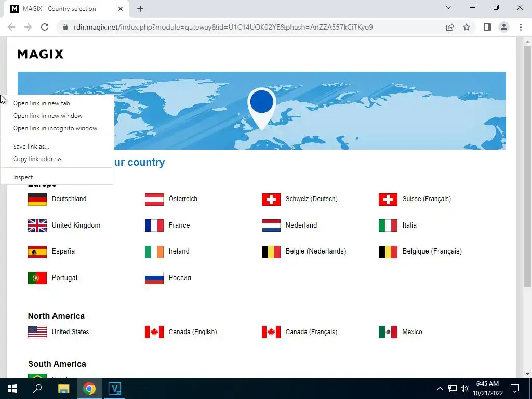Reload the page with the refresh icon
The image size is (532, 399).
(45, 27)
